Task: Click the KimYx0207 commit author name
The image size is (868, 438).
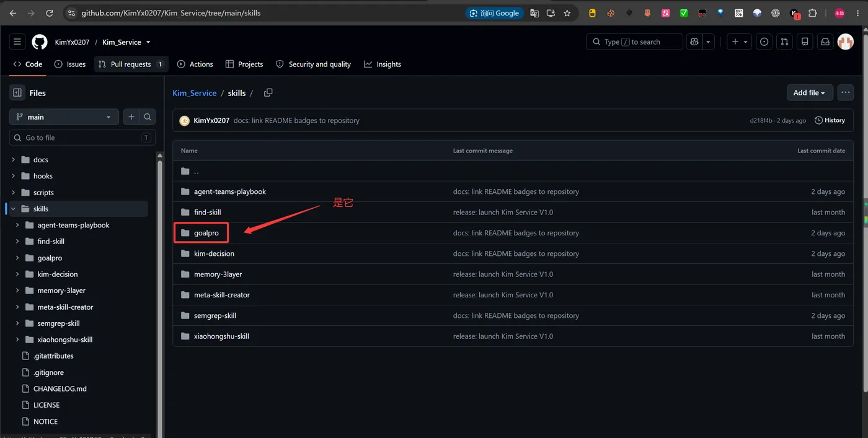Action: [211, 120]
